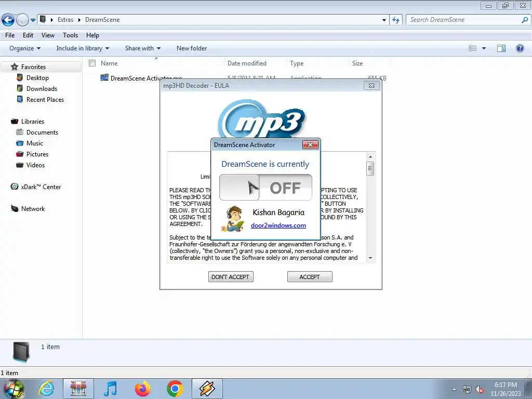Expand the address bar history dropdown

pyautogui.click(x=384, y=20)
